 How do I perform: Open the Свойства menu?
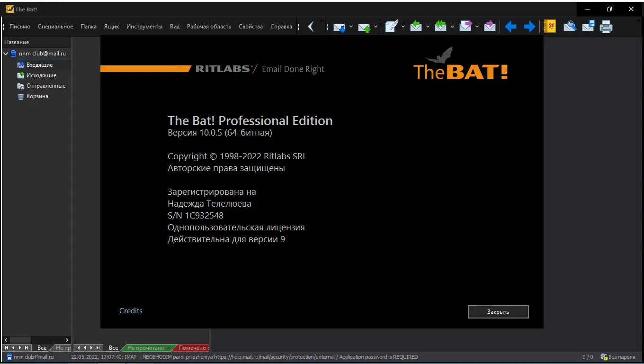pyautogui.click(x=250, y=27)
